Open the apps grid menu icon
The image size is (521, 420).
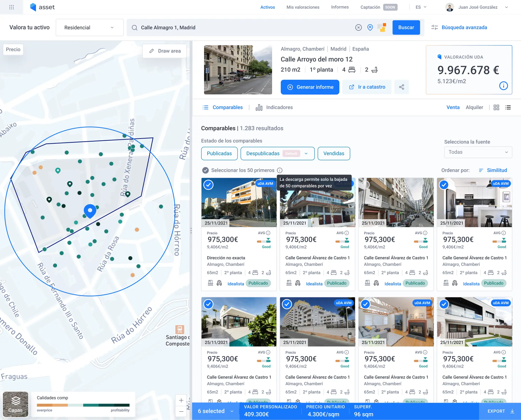(11, 7)
